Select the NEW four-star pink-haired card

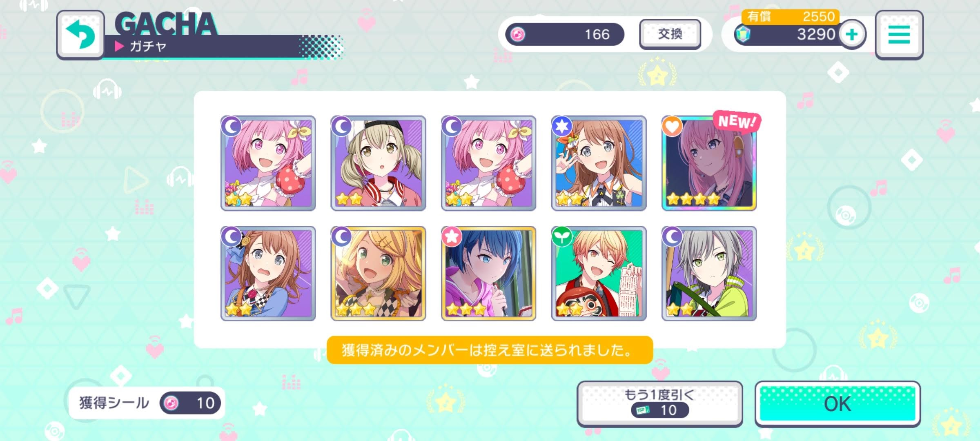[709, 163]
